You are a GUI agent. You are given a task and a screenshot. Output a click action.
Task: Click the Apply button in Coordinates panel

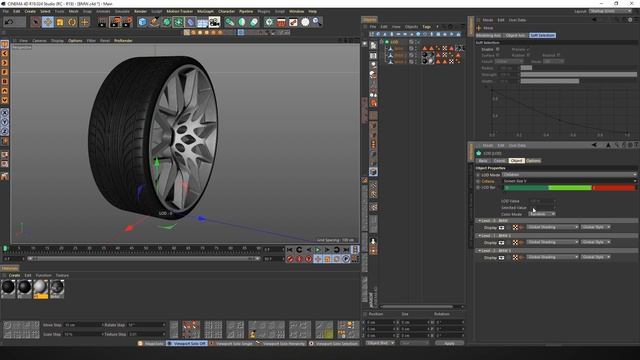point(449,343)
